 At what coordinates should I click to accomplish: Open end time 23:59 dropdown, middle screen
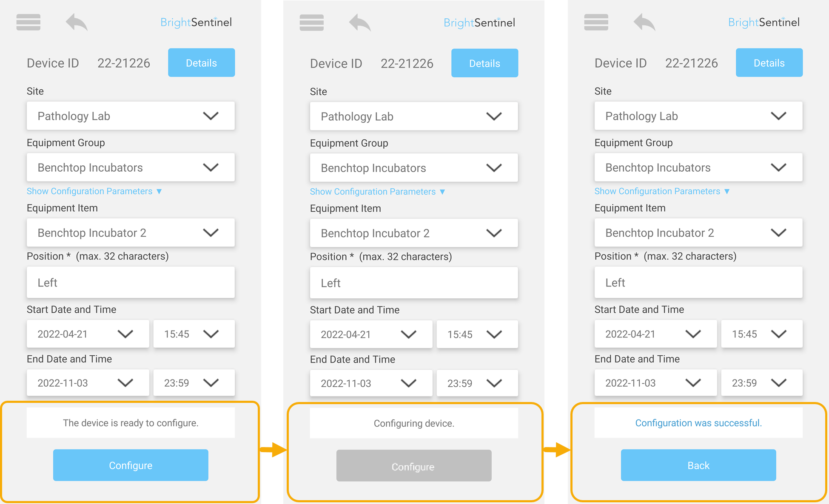point(477,383)
